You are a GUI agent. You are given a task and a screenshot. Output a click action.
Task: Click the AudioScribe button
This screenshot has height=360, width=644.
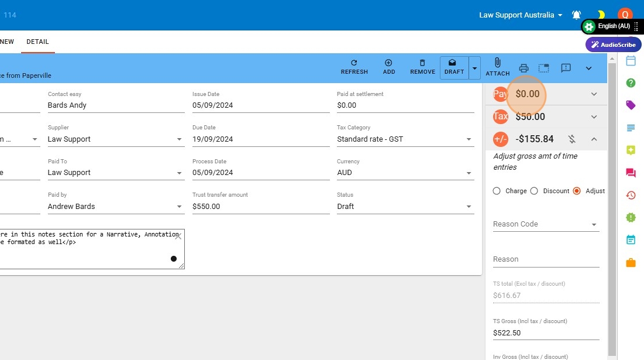[x=613, y=44]
